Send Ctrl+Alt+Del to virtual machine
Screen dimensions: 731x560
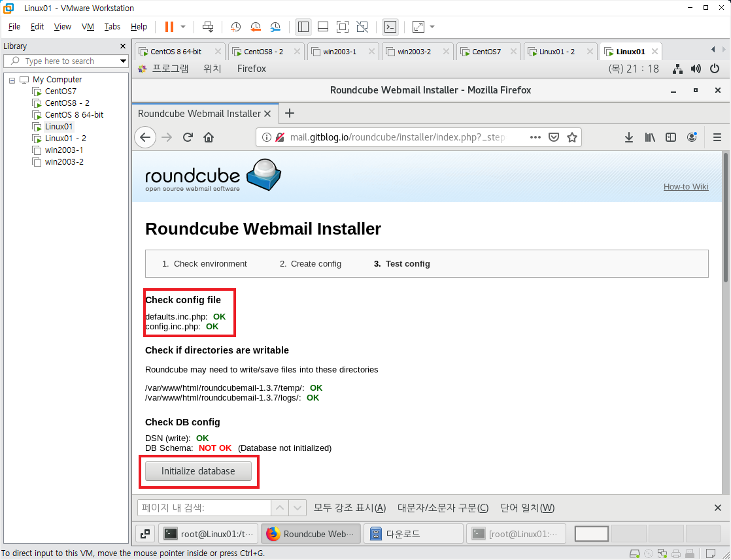[208, 27]
